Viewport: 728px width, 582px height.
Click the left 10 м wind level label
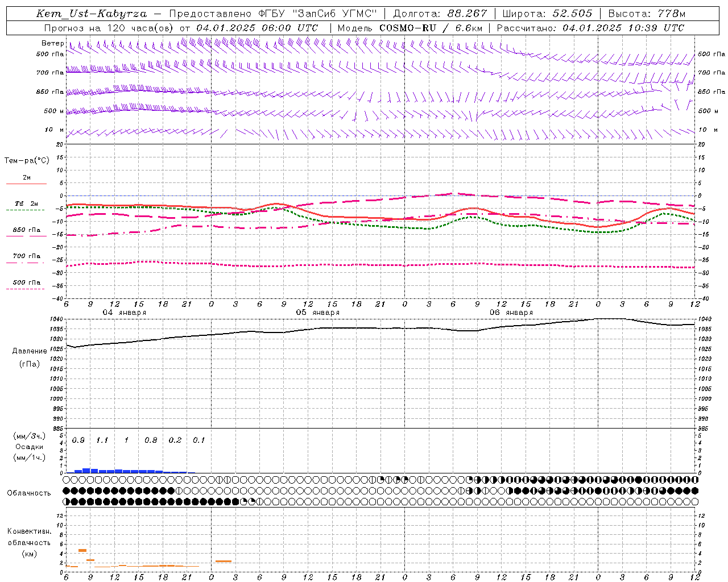pyautogui.click(x=55, y=130)
